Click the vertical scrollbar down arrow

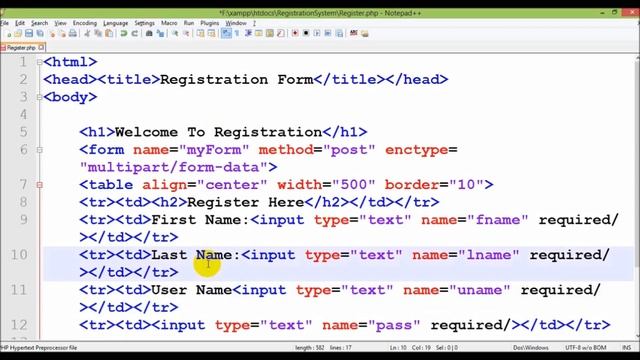(x=637, y=336)
